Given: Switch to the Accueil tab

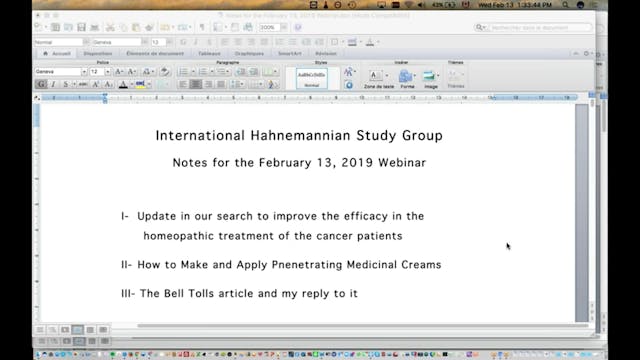Looking at the screenshot, I should (57, 53).
